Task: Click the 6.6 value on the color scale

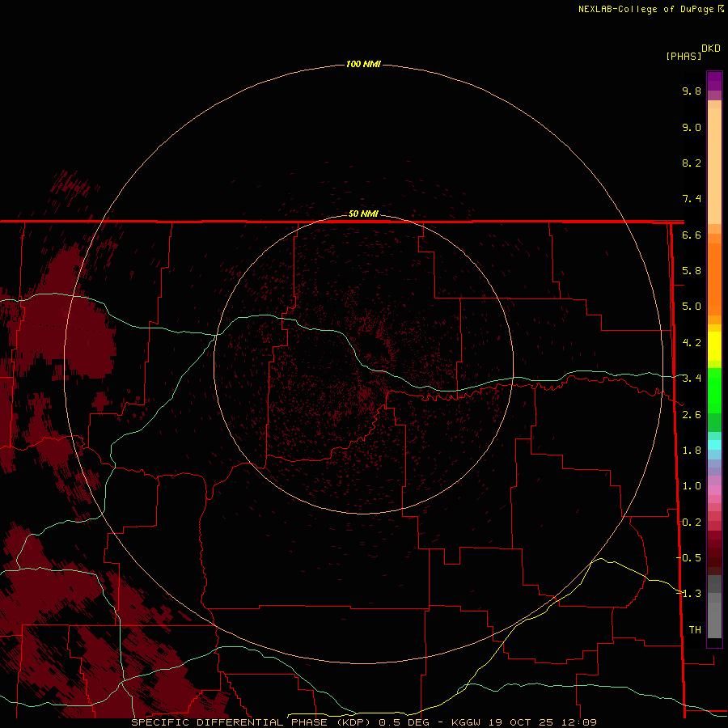Action: (x=692, y=235)
